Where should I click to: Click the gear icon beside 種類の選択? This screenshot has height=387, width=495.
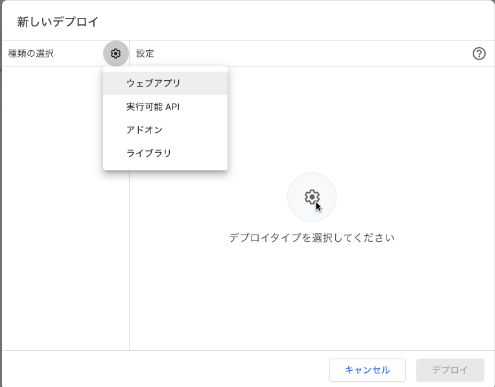pyautogui.click(x=116, y=53)
